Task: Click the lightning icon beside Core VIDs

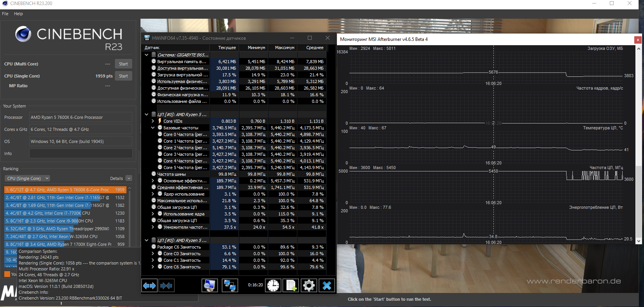Action: pyautogui.click(x=160, y=121)
